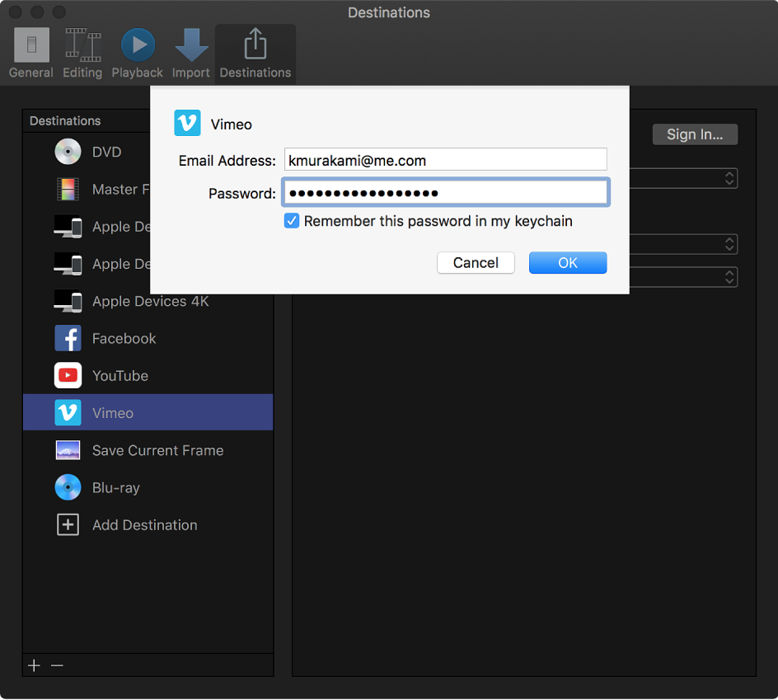Image resolution: width=778 pixels, height=700 pixels.
Task: Select the DVD disc icon
Action: pyautogui.click(x=68, y=152)
